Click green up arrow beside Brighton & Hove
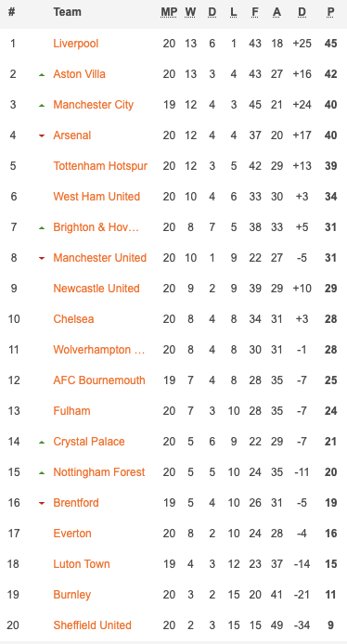 coord(42,228)
